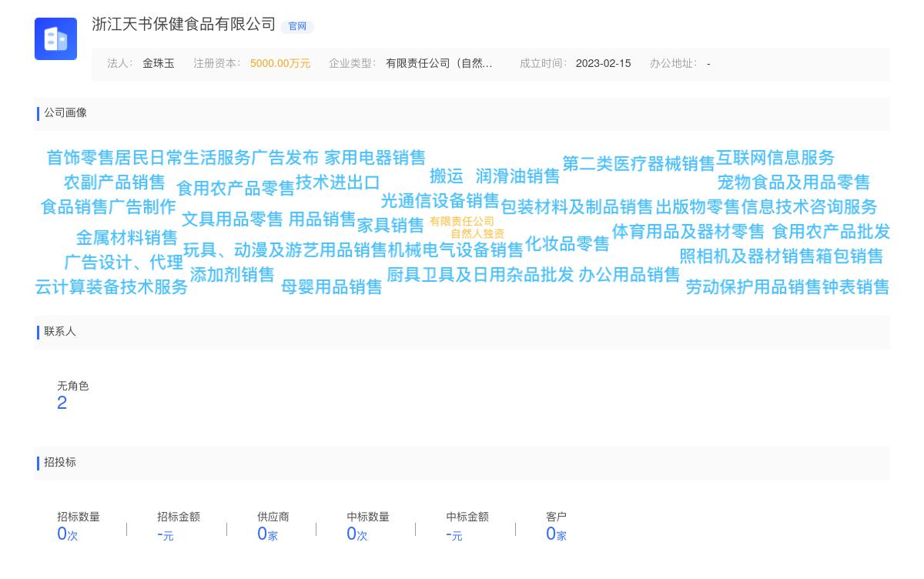Select the 化妆品零售 tag
This screenshot has width=924, height=579.
pyautogui.click(x=567, y=244)
